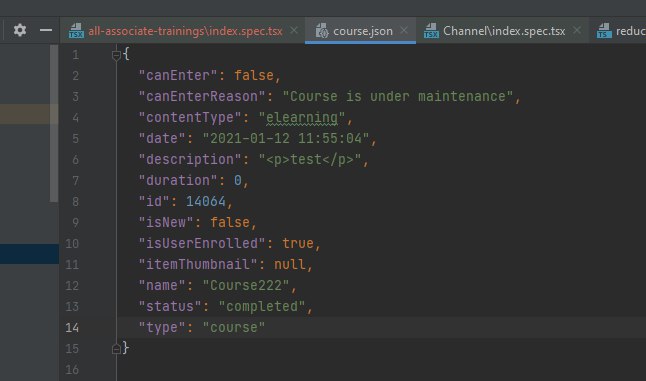Click the underlined "elearning" value
Screen dimensions: 646x381
click(302, 118)
